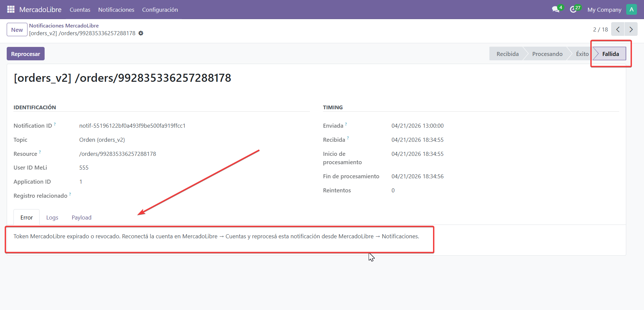
Task: Show help tooltip next to Enviada label
Action: pos(346,124)
